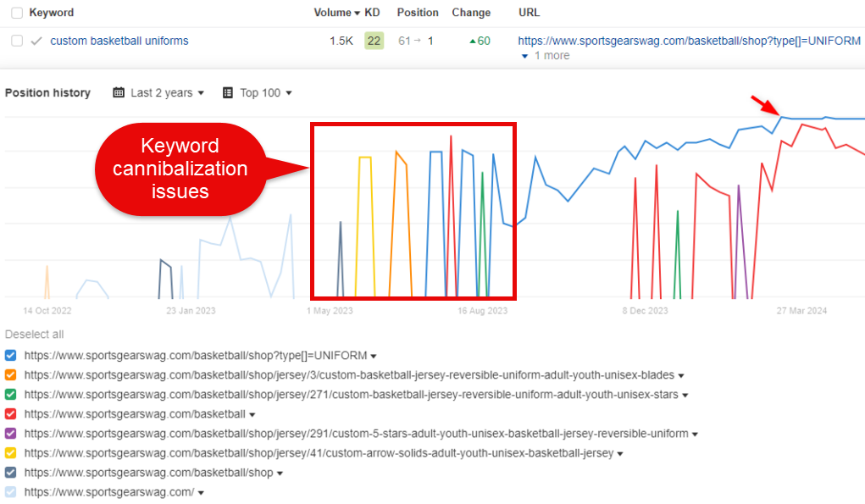The width and height of the screenshot is (865, 504).
Task: Click legend URL ending jersey-reversible-uniform
Action: [x=357, y=434]
